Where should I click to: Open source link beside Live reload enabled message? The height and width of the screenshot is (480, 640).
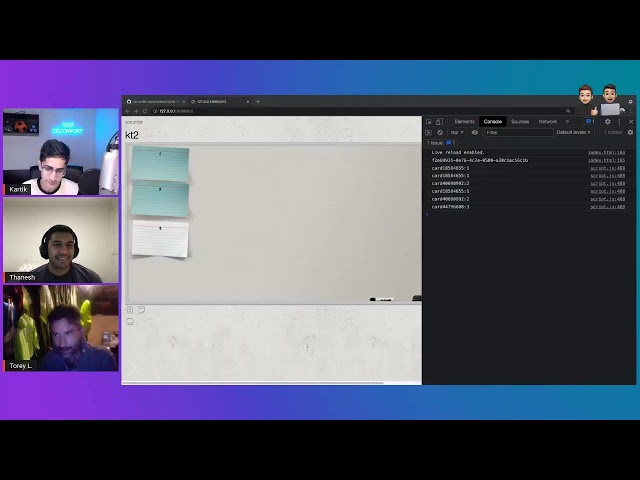click(607, 152)
